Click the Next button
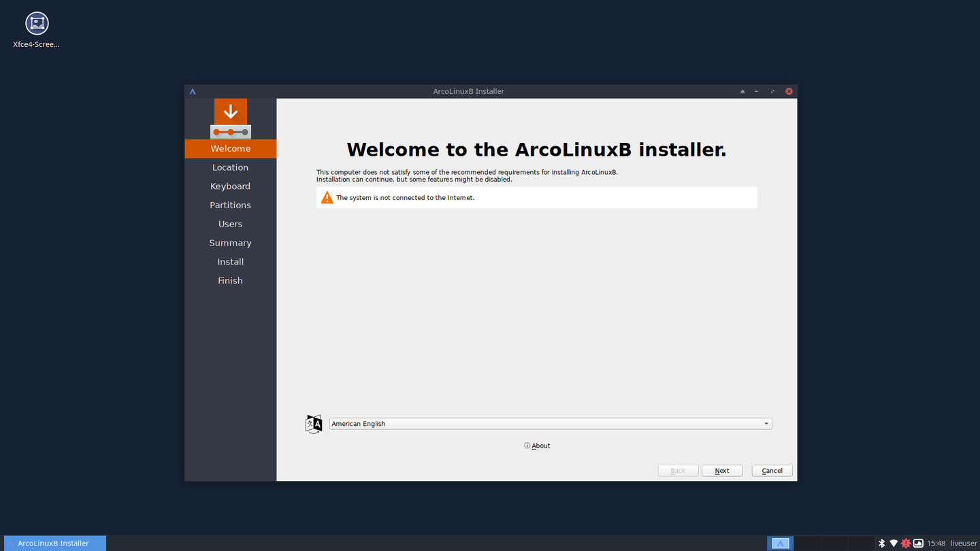Image resolution: width=980 pixels, height=551 pixels. [x=722, y=471]
